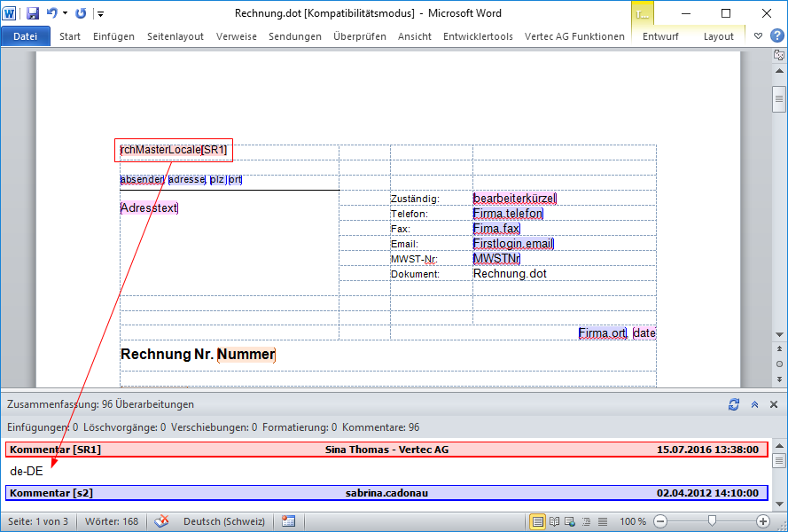
Task: Click Deutsch (Schweiz) language button
Action: coord(222,521)
